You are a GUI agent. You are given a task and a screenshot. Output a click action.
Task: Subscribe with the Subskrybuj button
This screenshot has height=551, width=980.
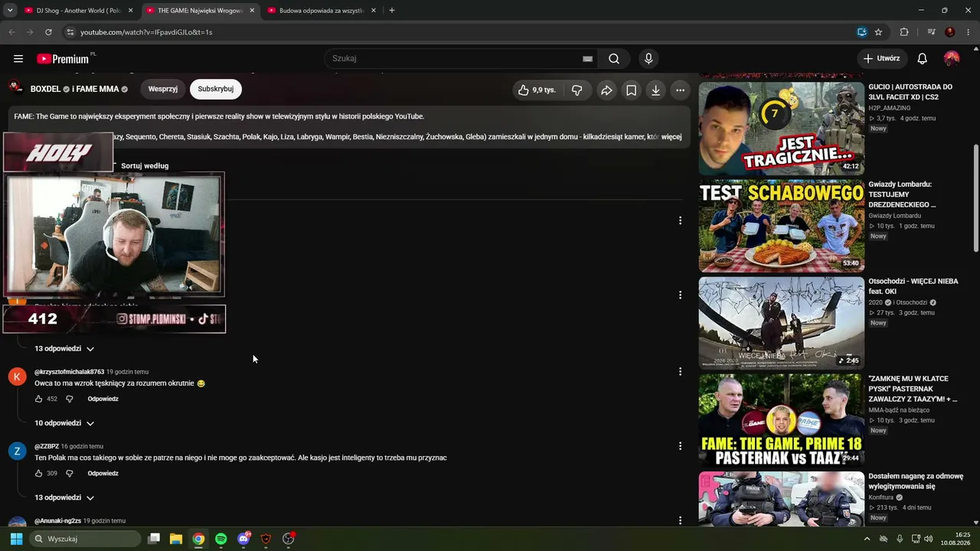[216, 90]
